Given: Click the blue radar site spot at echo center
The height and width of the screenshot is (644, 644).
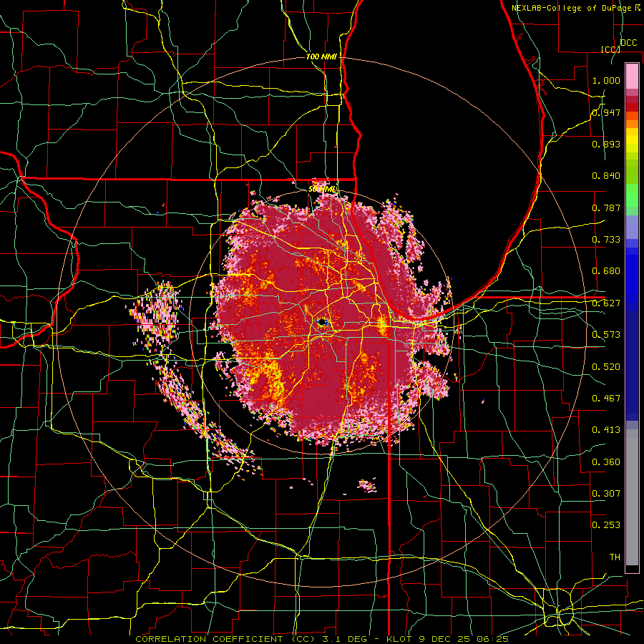Looking at the screenshot, I should coord(323,323).
